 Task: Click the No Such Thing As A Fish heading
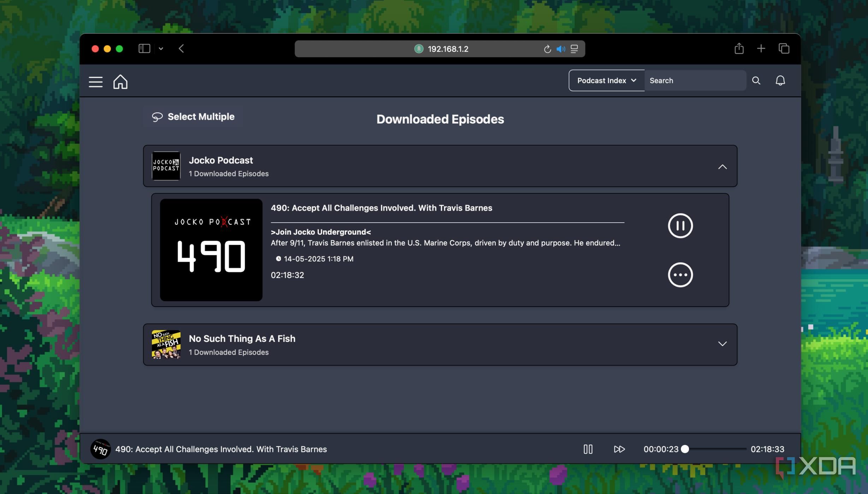242,338
